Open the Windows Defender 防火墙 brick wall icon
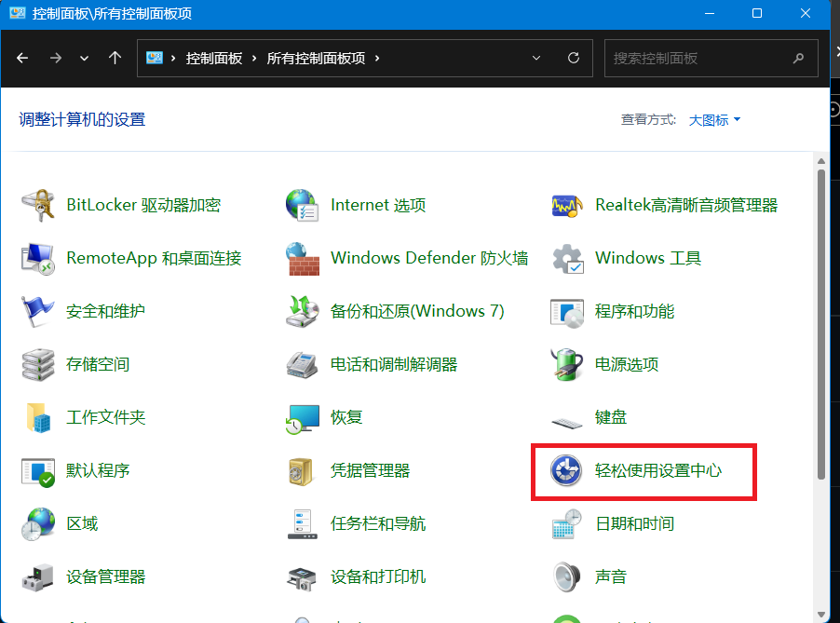The image size is (840, 623). [x=302, y=258]
